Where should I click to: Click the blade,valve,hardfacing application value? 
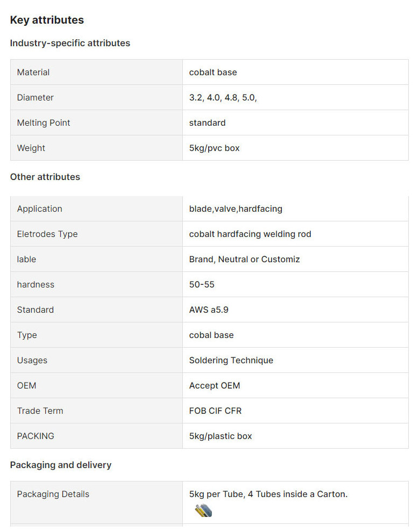click(236, 209)
